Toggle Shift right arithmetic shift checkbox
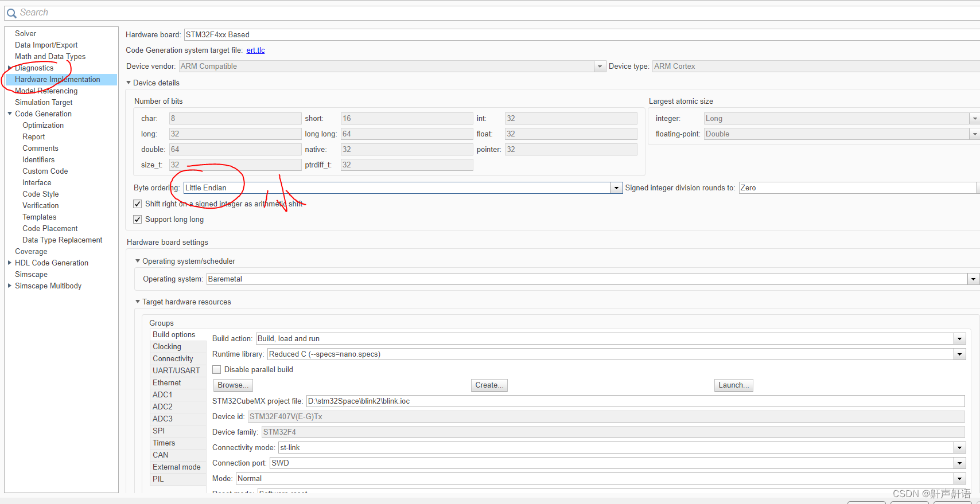This screenshot has width=980, height=504. (138, 204)
